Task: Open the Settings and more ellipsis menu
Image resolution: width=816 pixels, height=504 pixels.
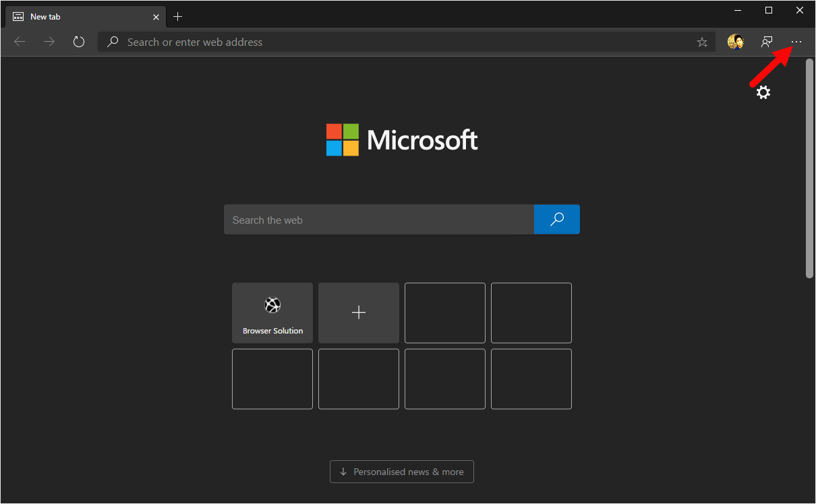Action: [x=796, y=42]
